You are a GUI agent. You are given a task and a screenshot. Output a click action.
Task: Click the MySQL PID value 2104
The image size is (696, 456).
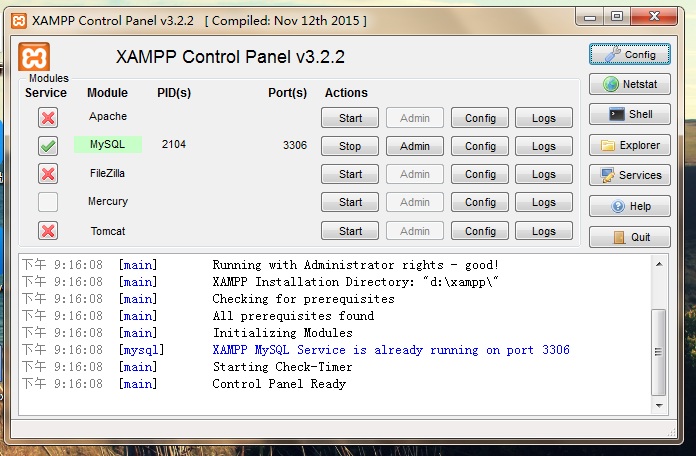point(174,144)
